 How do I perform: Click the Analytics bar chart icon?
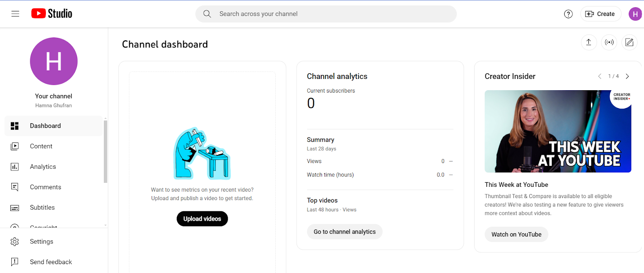[15, 167]
